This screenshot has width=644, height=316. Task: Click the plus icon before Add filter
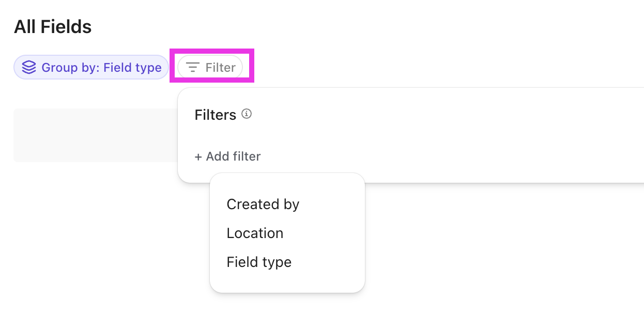(198, 156)
